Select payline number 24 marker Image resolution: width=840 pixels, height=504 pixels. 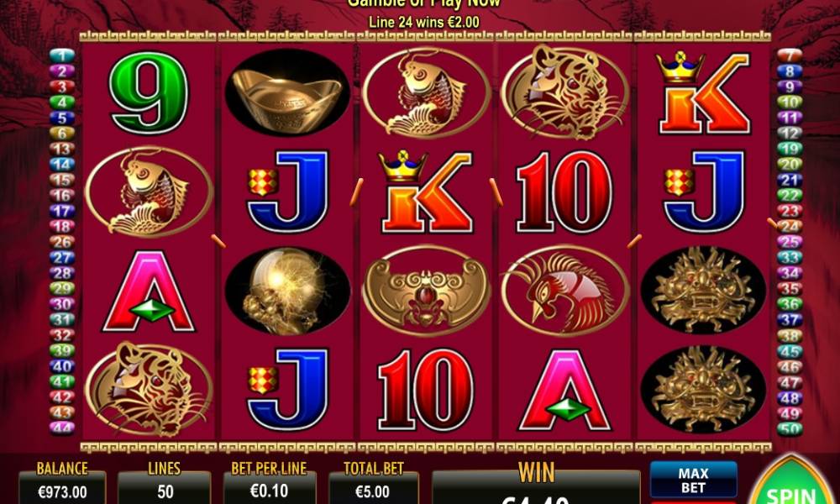[x=790, y=226]
